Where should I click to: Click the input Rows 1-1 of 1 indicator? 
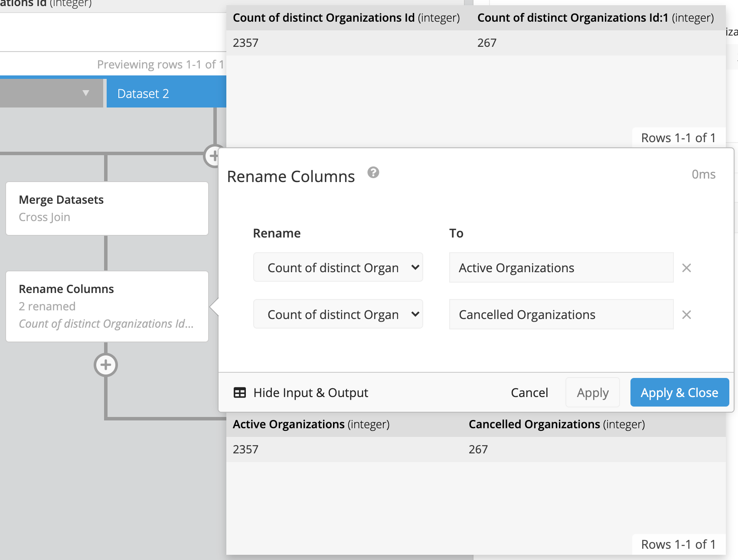coord(678,138)
